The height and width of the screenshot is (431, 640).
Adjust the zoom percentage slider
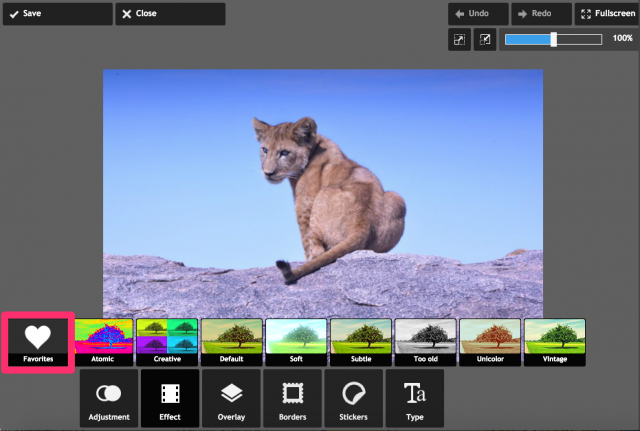(554, 39)
